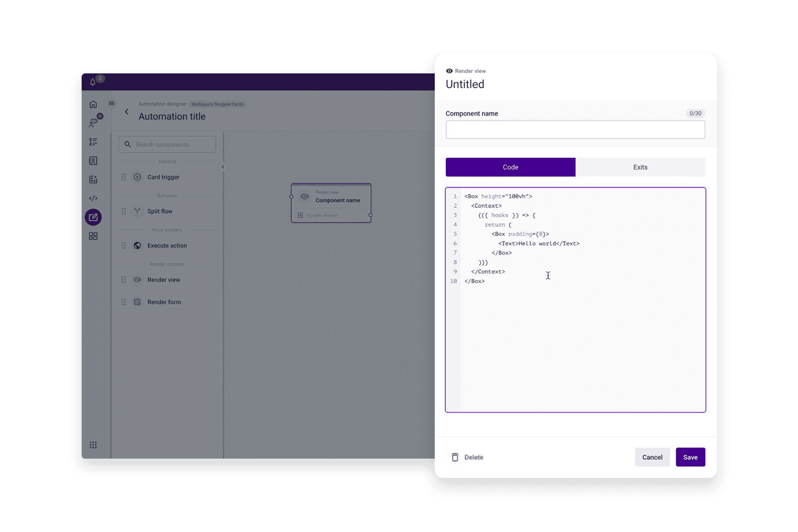
Task: Click the Cancel button
Action: (652, 457)
